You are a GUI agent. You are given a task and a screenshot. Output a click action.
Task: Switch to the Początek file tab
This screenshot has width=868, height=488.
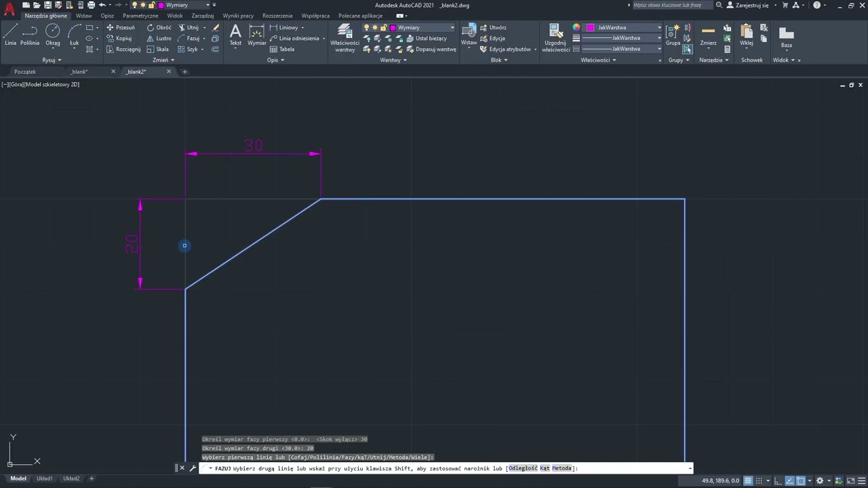[25, 71]
